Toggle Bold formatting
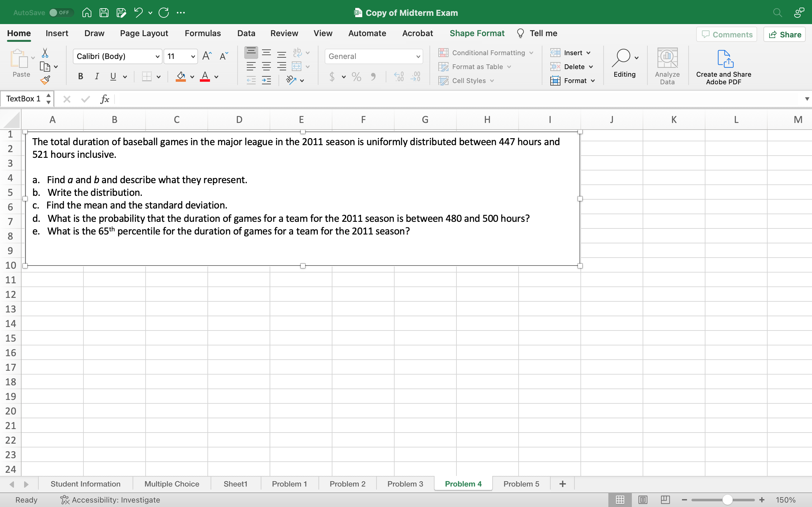 (x=81, y=76)
